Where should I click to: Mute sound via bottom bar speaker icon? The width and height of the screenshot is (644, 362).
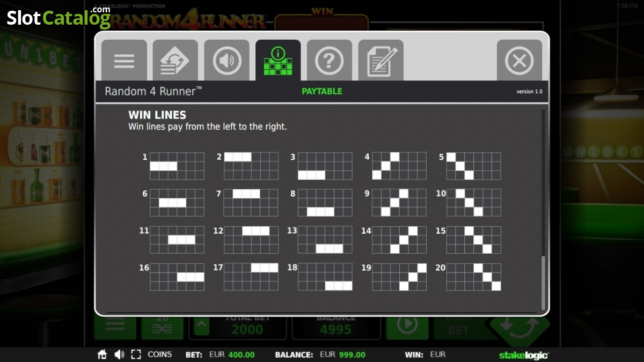(x=119, y=354)
